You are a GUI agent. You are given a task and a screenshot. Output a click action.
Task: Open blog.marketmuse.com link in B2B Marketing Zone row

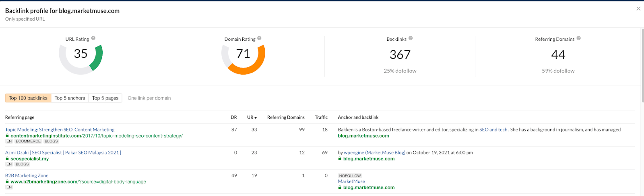coord(369,188)
